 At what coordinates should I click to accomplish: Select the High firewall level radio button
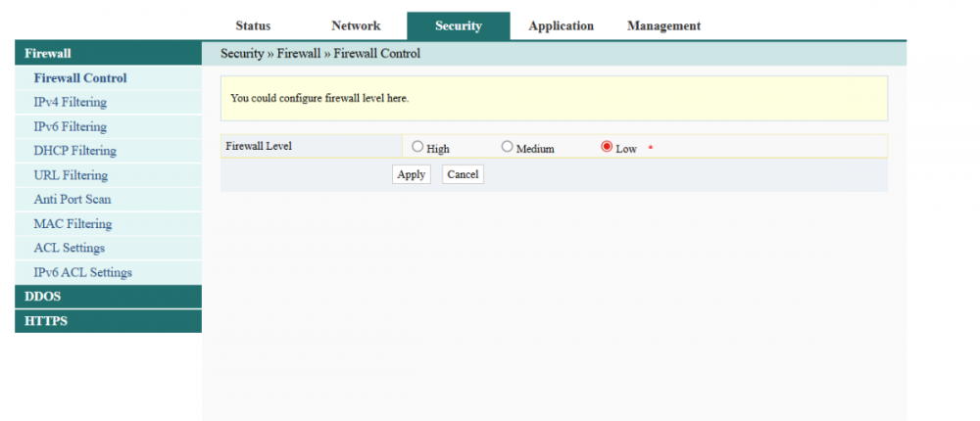click(x=417, y=147)
